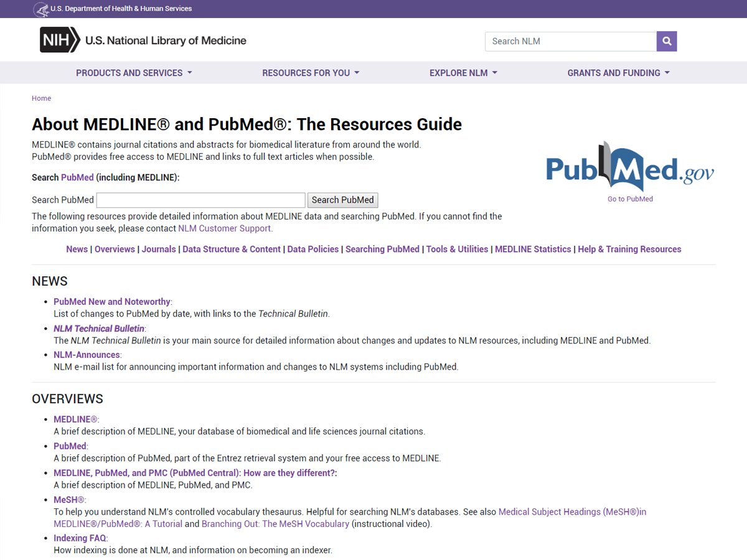
Task: Open the U.S. Department of Health & Human Services link
Action: 121,9
